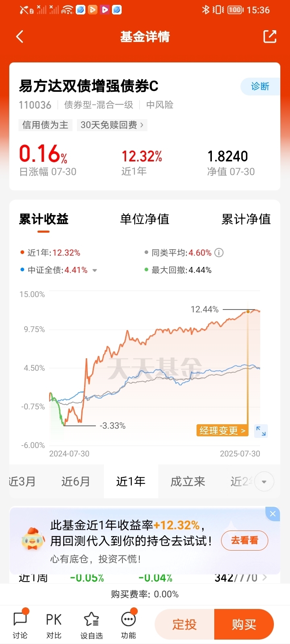
Task: Open the PK 对比 compare icon
Action: pyautogui.click(x=54, y=625)
